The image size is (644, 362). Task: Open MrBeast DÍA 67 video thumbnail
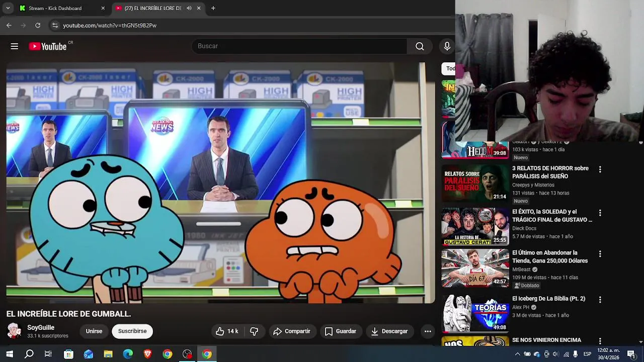(x=475, y=267)
